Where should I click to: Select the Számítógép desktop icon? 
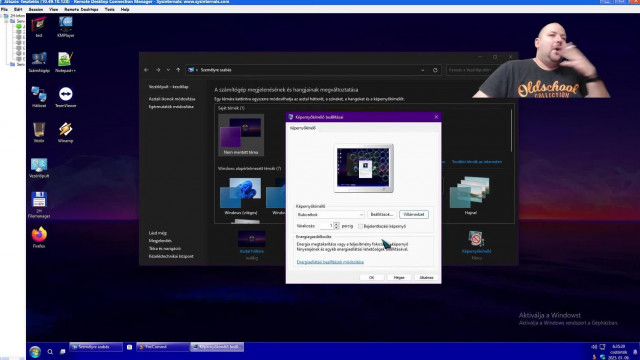39,62
